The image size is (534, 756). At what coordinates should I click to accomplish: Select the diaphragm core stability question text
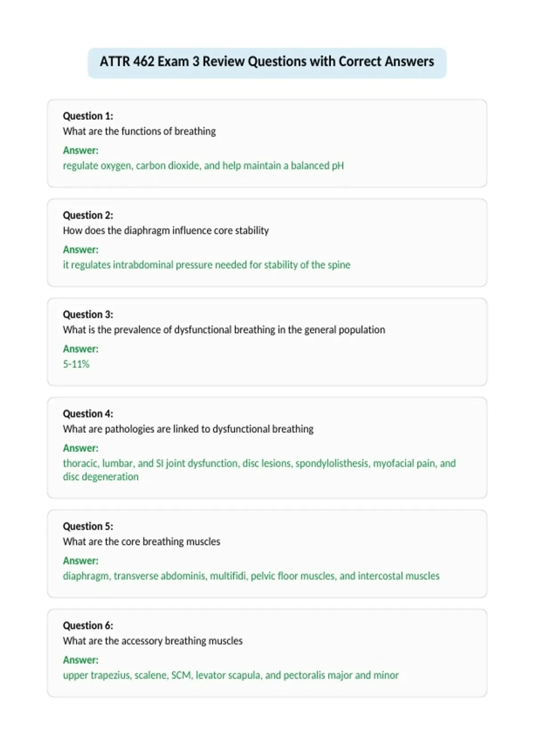pyautogui.click(x=166, y=231)
